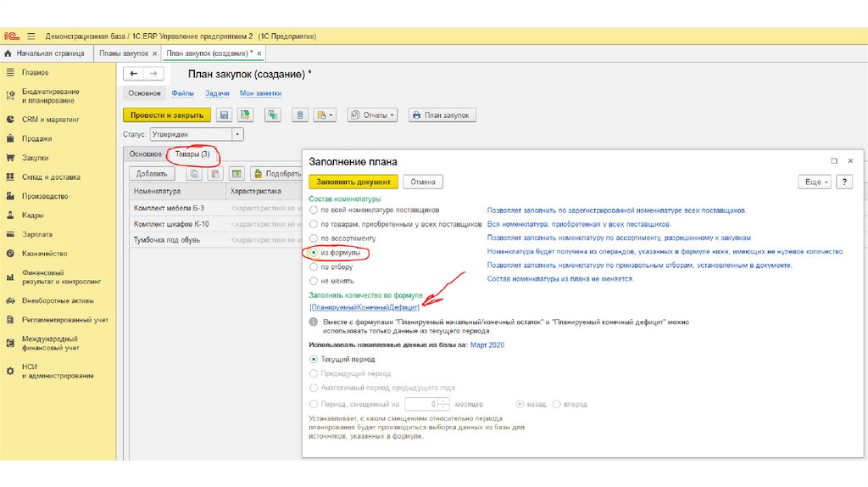This screenshot has height=487, width=868.
Task: Click the back navigation arrow
Action: (x=135, y=75)
